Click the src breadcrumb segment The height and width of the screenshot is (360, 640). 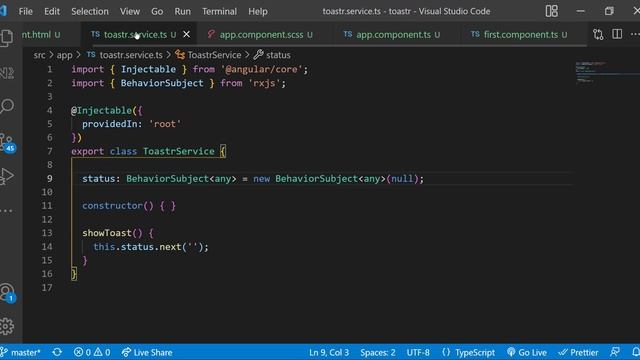tap(39, 55)
